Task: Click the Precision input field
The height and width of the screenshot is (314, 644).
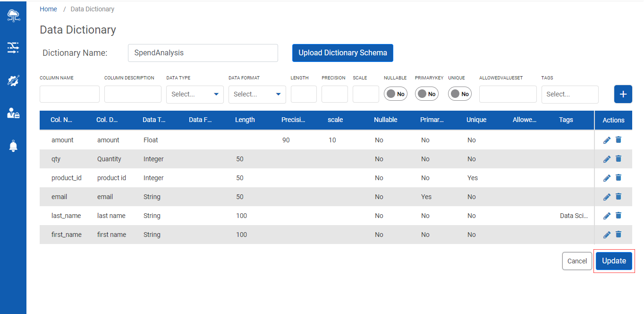Action: point(335,94)
